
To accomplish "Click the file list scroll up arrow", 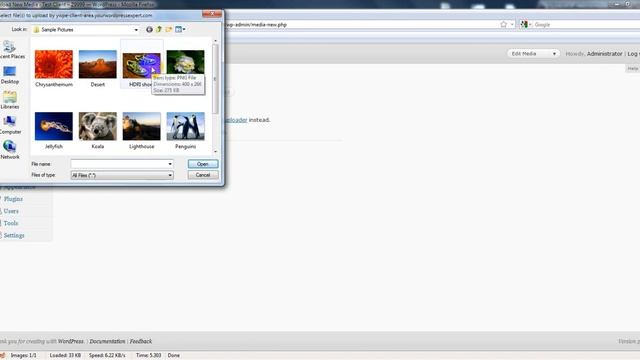I will click(216, 41).
